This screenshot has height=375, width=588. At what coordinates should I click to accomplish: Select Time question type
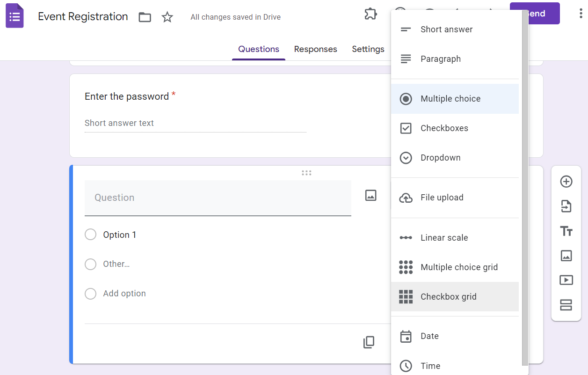click(455, 366)
